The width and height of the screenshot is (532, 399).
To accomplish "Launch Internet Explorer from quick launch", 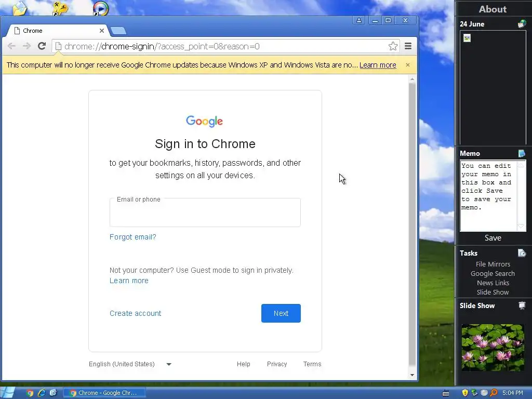I will pos(42,393).
